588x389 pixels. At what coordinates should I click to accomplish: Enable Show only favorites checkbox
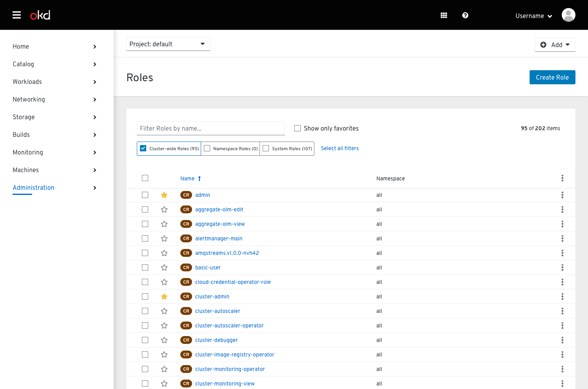(298, 128)
